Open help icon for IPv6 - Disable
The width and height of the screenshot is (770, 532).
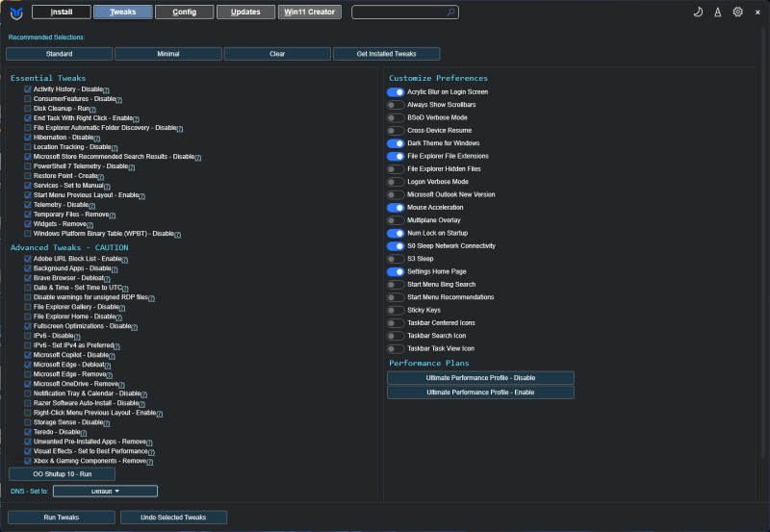point(77,337)
